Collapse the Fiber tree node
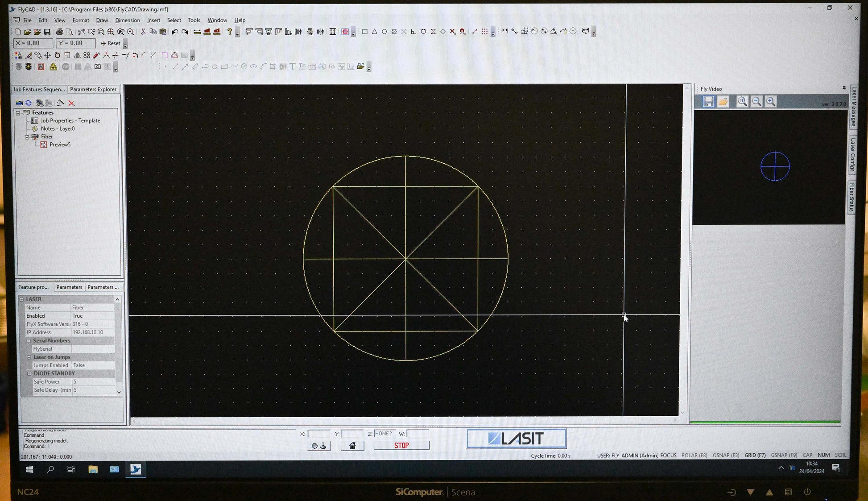The height and width of the screenshot is (501, 868). point(27,137)
